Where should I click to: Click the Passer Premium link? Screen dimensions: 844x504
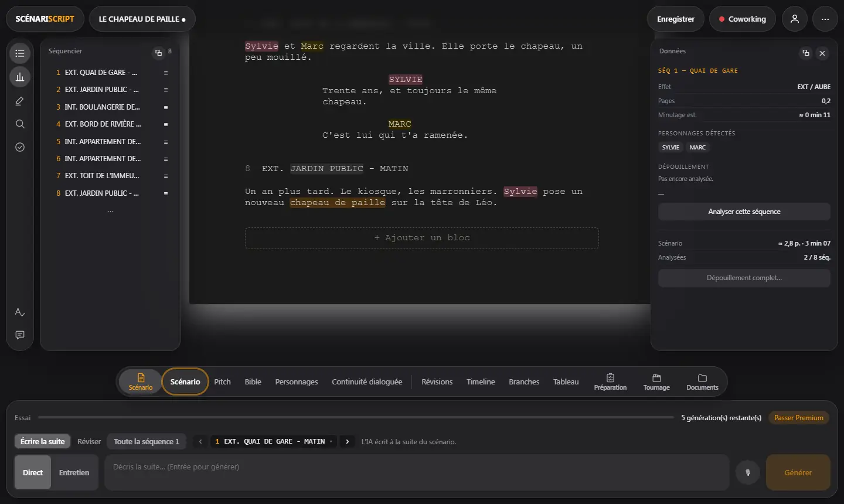click(799, 418)
